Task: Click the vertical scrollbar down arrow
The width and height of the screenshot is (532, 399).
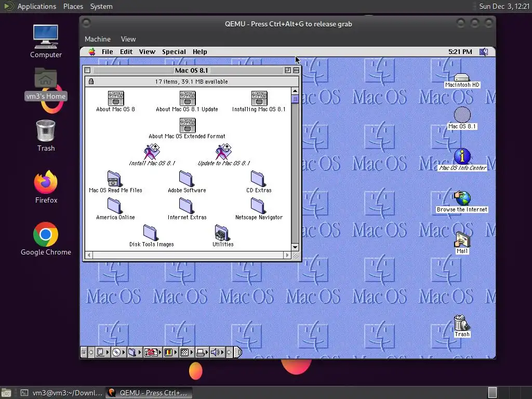Action: coord(295,247)
